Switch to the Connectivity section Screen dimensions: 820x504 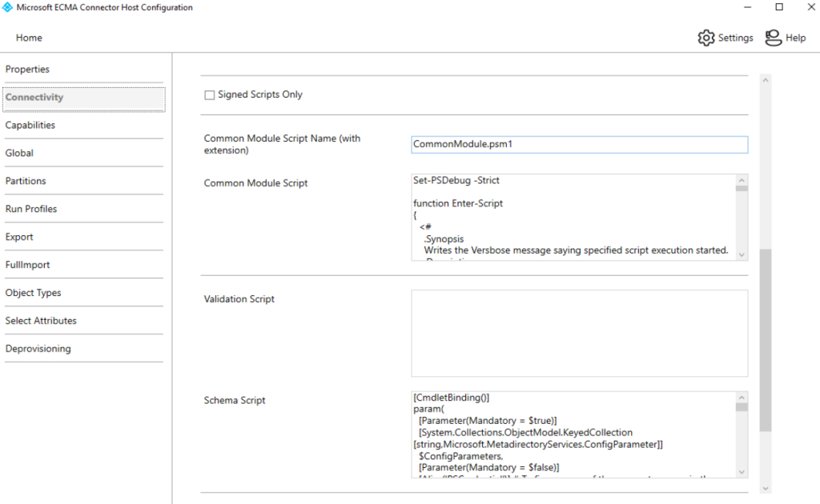[x=36, y=97]
